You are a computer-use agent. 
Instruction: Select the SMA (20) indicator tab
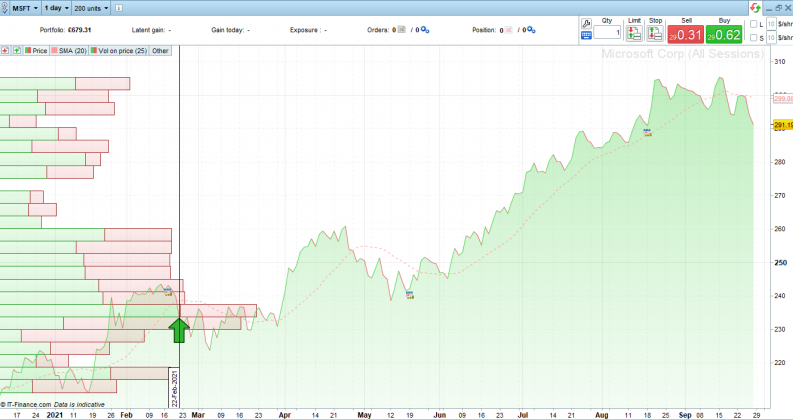[69, 51]
